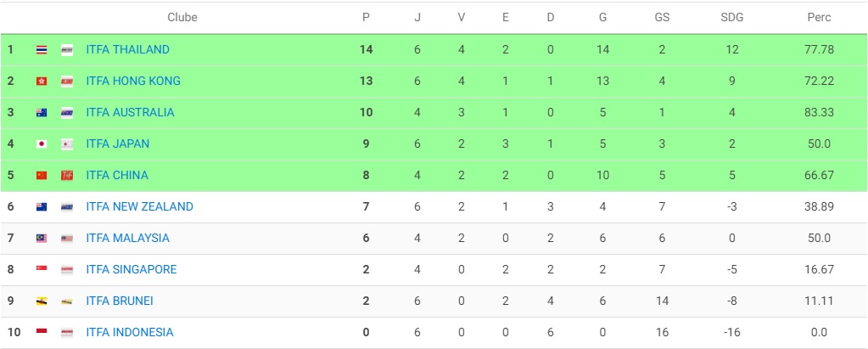Click the ITFA China club crest
Screen dimensions: 868x349
coord(67,176)
